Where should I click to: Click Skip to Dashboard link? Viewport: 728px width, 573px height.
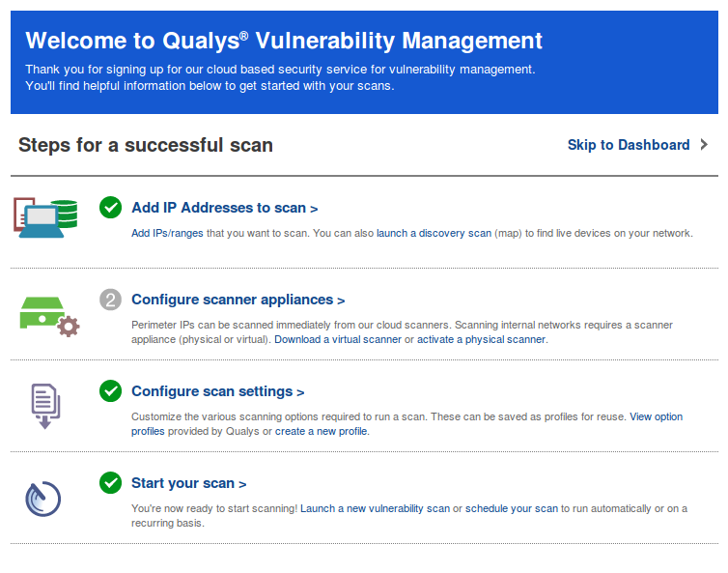[x=629, y=145]
